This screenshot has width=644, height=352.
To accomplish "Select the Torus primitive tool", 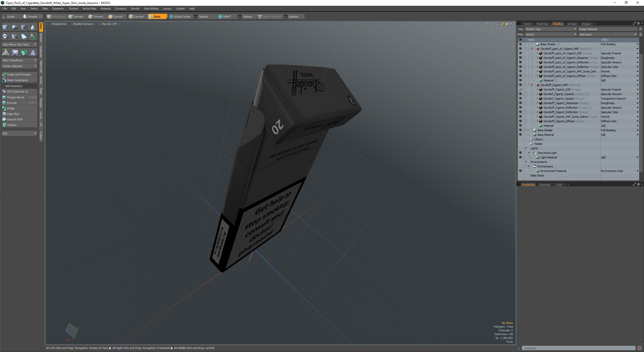I will point(5,36).
